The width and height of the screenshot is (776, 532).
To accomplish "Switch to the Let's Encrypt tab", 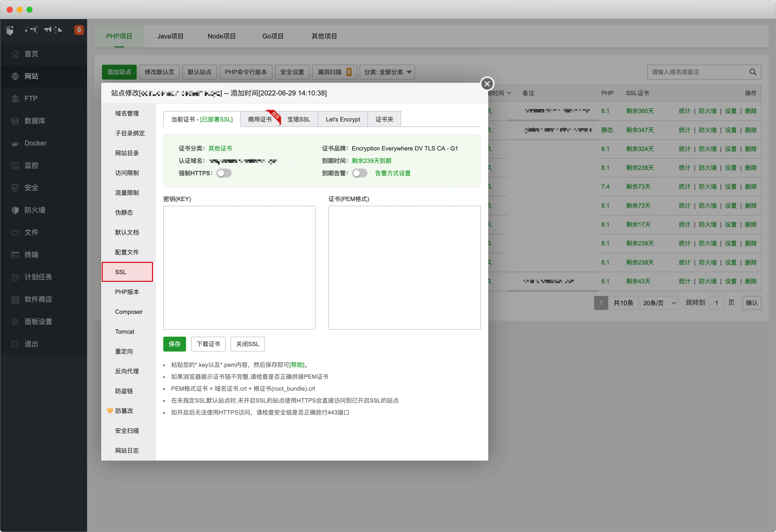I will coord(343,119).
